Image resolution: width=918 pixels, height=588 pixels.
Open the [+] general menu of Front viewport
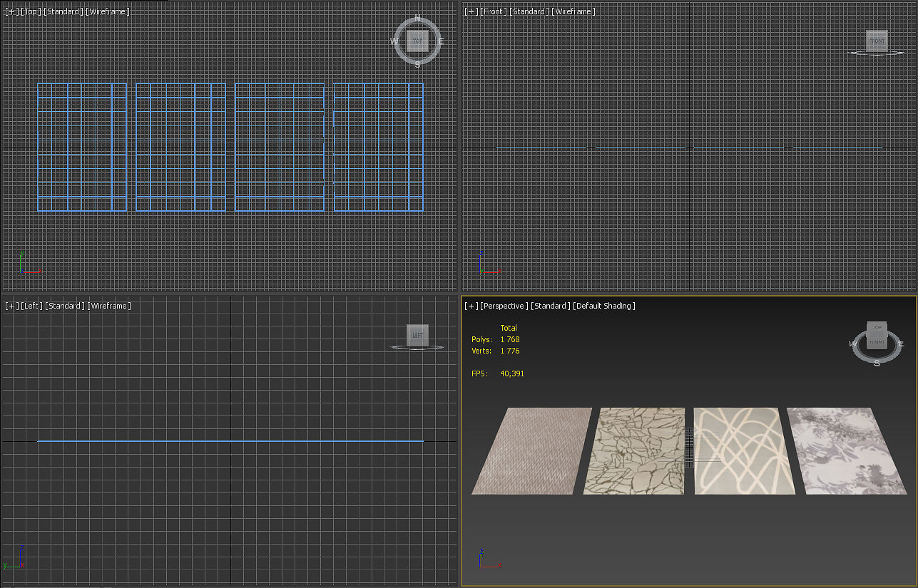(x=471, y=11)
